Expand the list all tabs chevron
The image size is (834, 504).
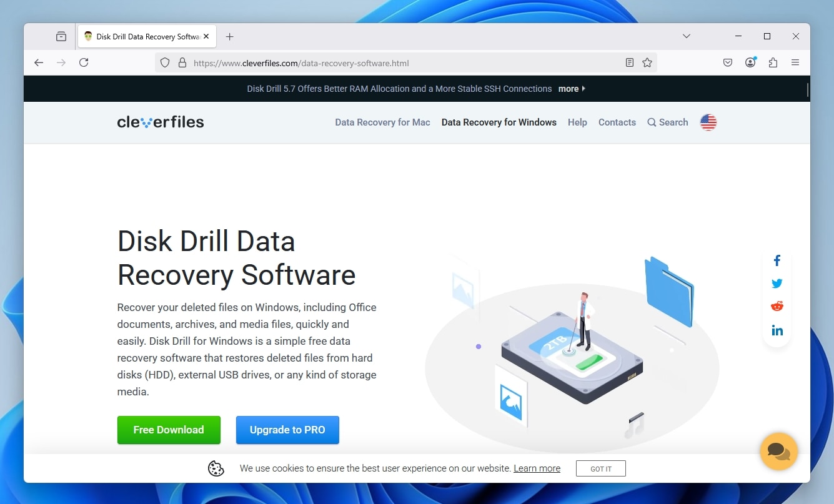[687, 36]
